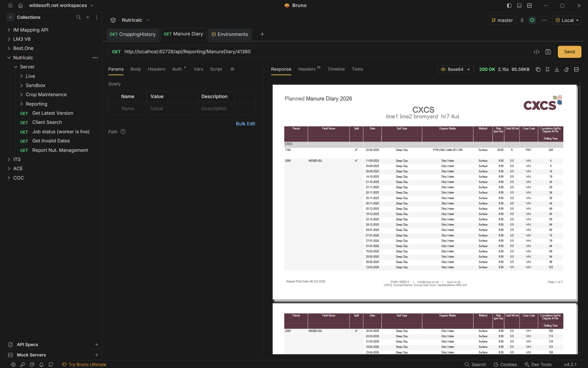Open the Environments tab

(230, 34)
